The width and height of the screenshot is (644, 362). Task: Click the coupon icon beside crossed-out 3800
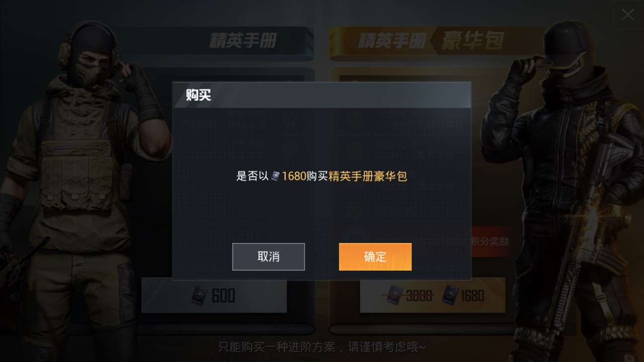pos(395,296)
